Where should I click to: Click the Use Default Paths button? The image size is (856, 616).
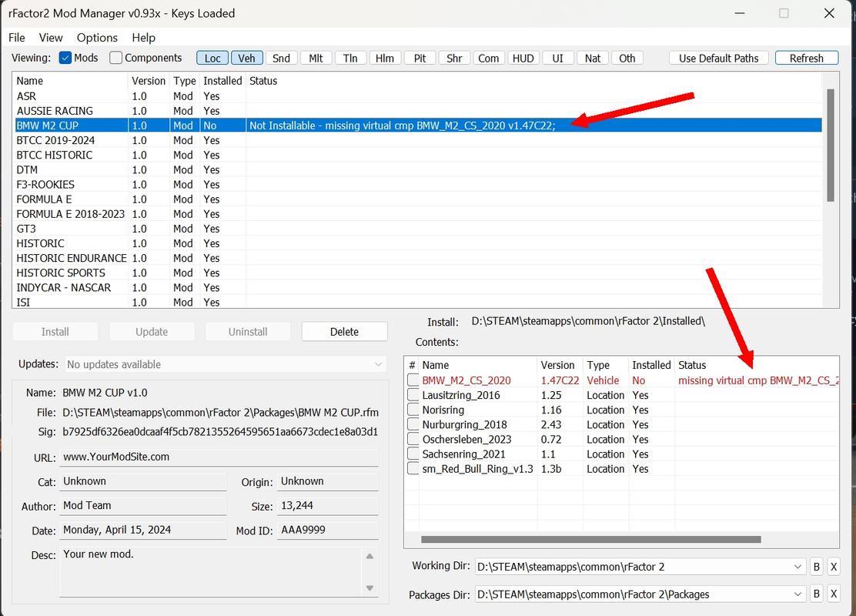(718, 59)
